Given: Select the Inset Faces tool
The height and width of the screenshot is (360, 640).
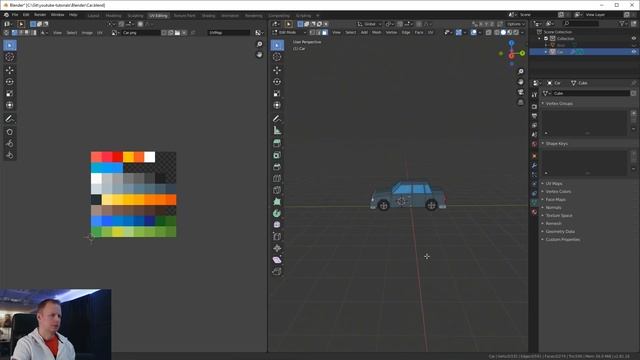Looking at the screenshot, I should (x=277, y=155).
